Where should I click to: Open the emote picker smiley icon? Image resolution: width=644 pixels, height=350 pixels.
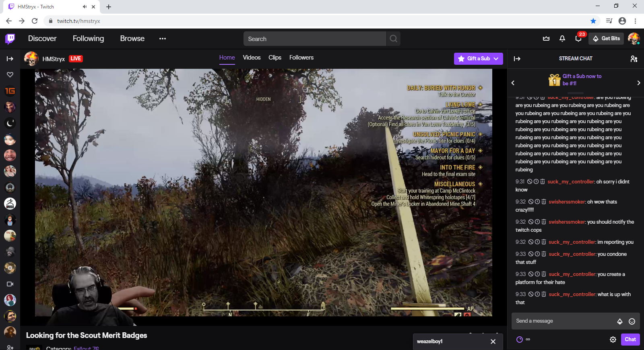coord(632,321)
